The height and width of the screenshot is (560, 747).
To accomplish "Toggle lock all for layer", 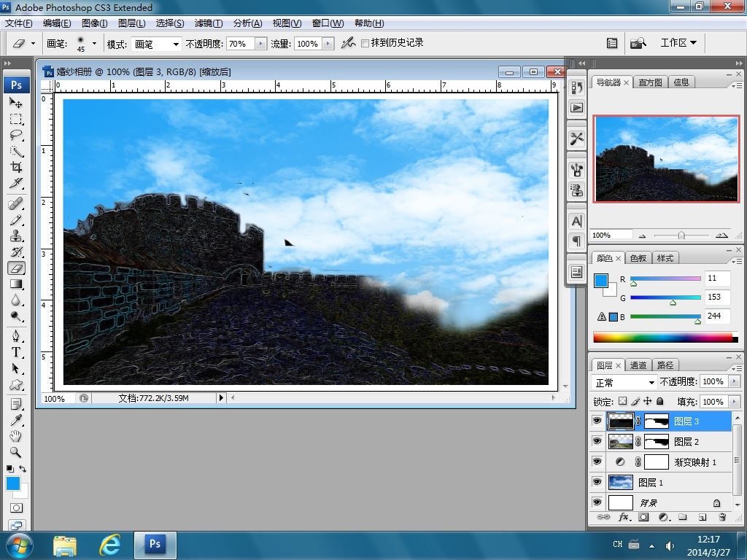I will pyautogui.click(x=659, y=402).
